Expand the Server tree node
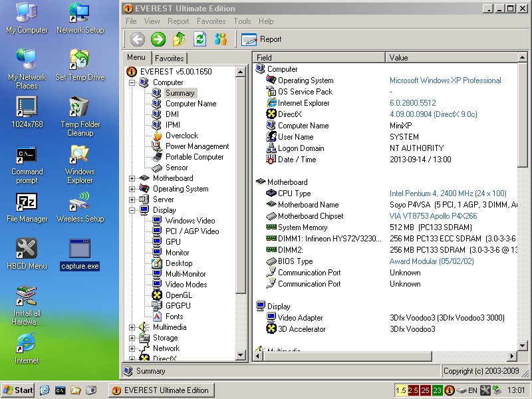Image resolution: width=532 pixels, height=399 pixels. pyautogui.click(x=132, y=199)
